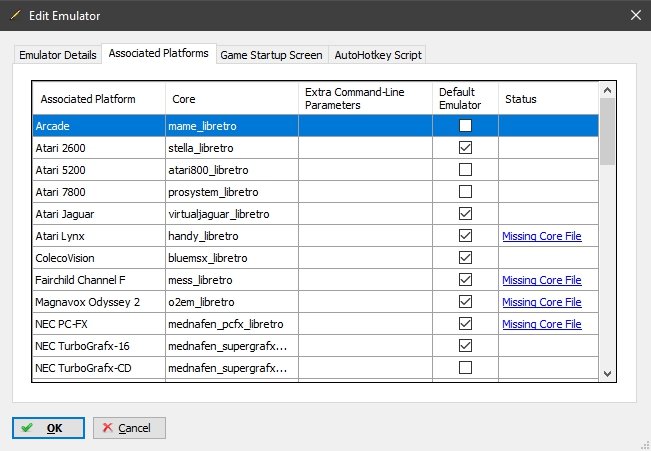
Task: Open Missing Core File link for Atari Lynx
Action: [x=542, y=236]
